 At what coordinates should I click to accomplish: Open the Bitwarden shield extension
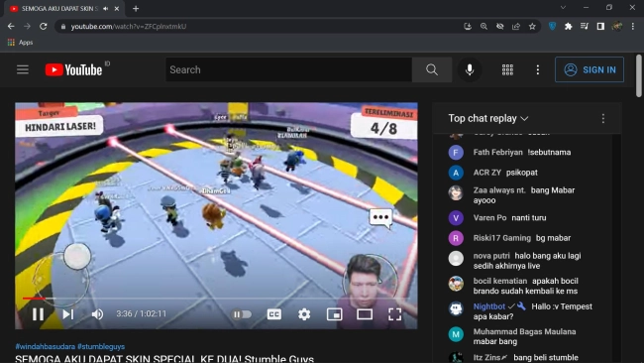552,27
